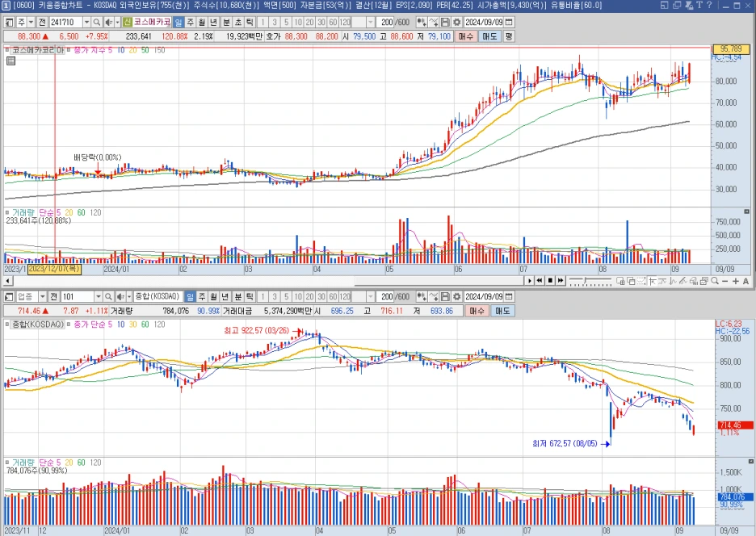Select the tick 틱 period in top chart
756x536 pixels.
pyautogui.click(x=250, y=22)
